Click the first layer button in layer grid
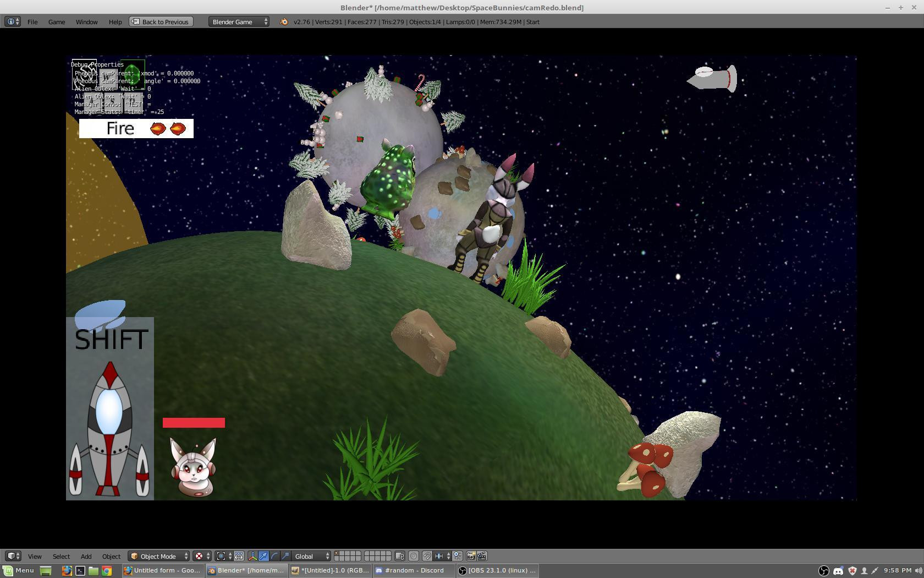This screenshot has width=924, height=578. tap(337, 553)
